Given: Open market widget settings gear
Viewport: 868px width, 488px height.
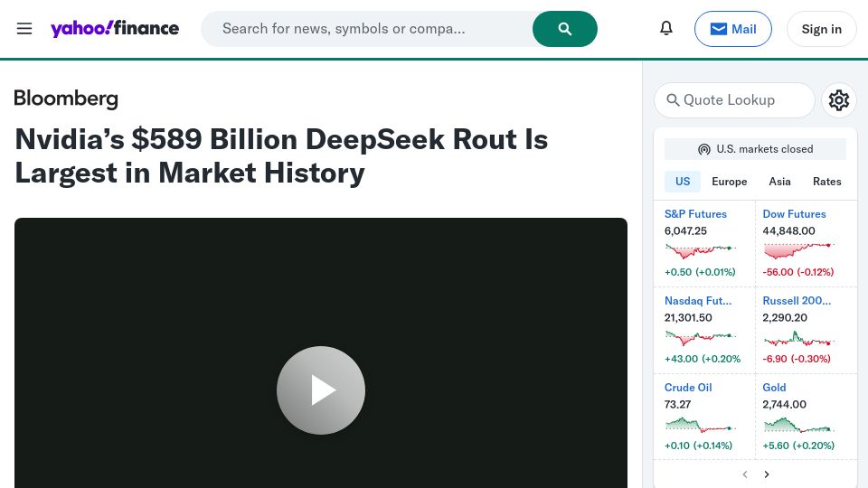Looking at the screenshot, I should pos(839,100).
